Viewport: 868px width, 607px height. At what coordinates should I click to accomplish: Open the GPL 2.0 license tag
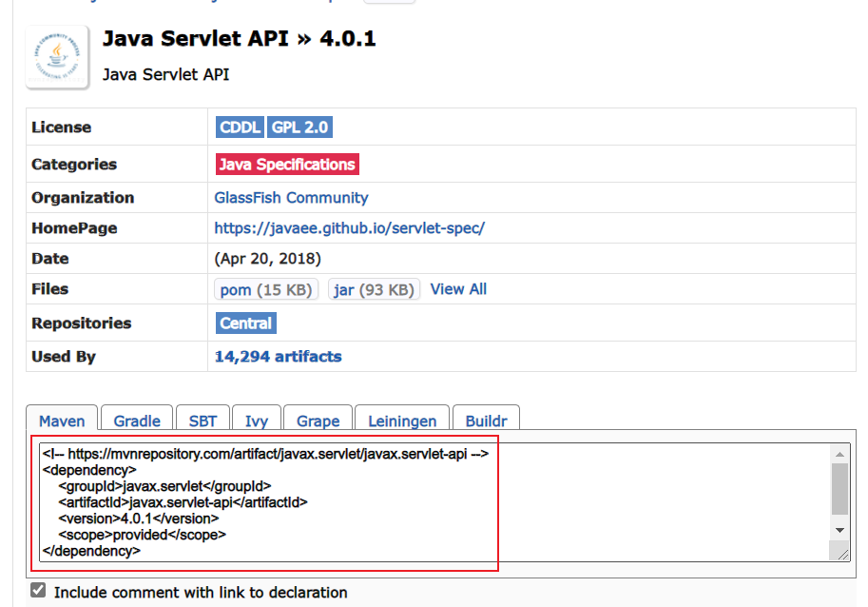(x=299, y=127)
